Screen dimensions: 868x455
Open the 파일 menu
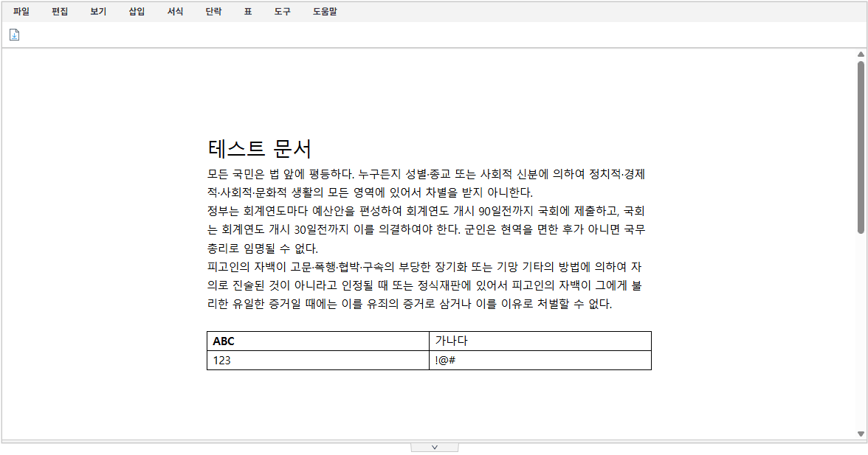[21, 12]
